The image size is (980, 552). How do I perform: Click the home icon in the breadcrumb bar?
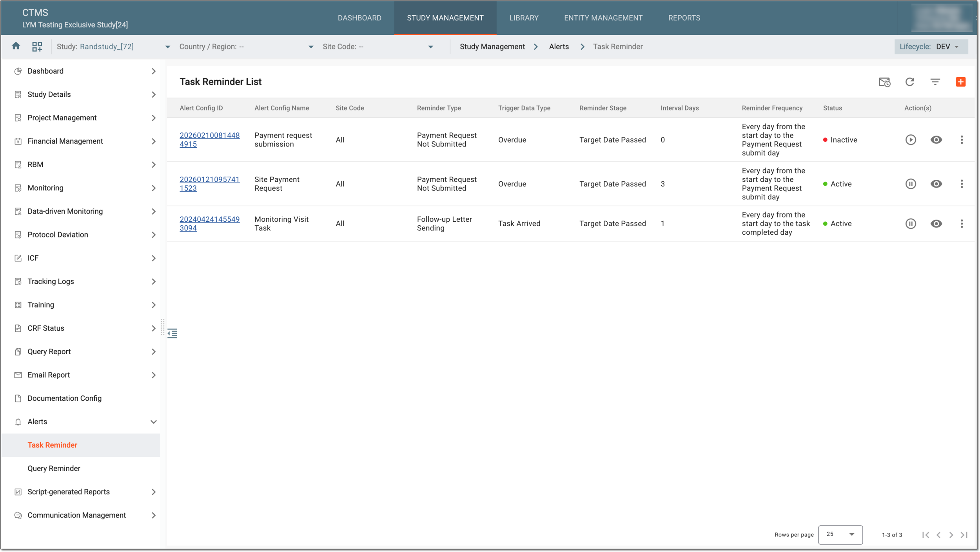pos(16,46)
